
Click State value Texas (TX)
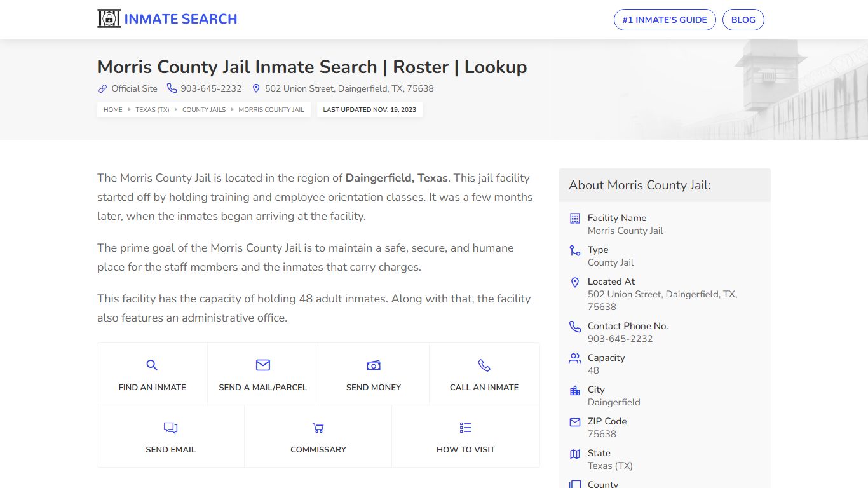coord(610,466)
